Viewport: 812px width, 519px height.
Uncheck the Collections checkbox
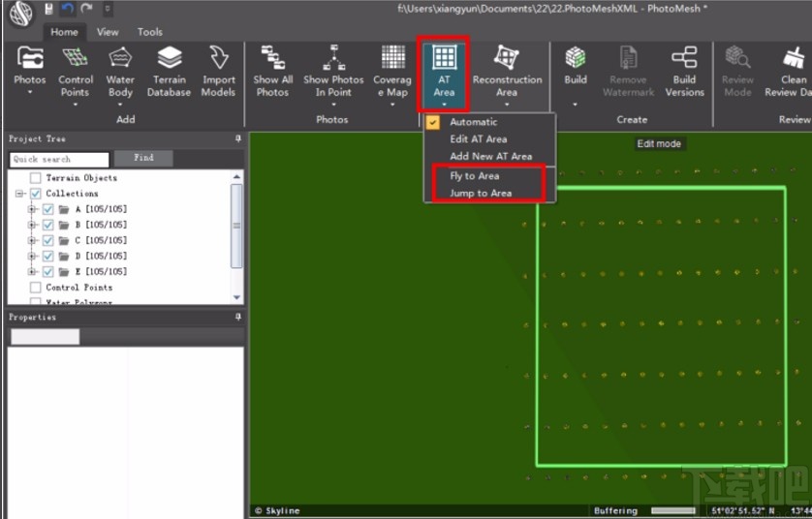coord(35,194)
